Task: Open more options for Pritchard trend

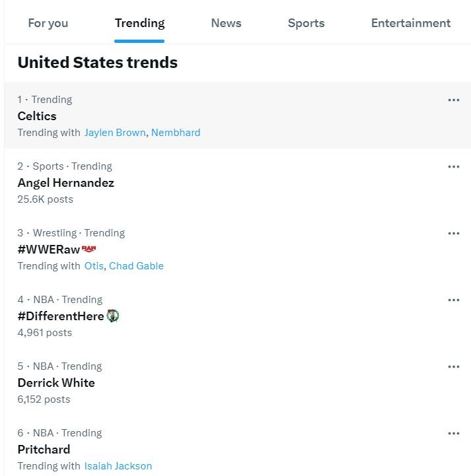Action: (x=453, y=433)
